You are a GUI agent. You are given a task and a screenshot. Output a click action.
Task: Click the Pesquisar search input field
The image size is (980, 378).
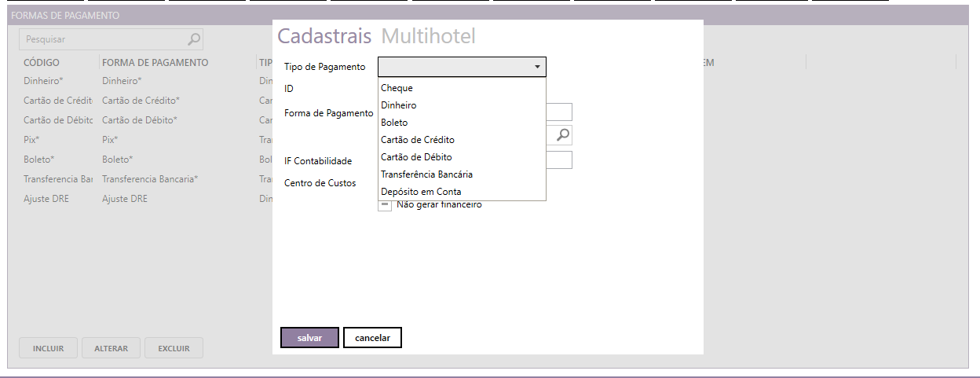coord(102,39)
